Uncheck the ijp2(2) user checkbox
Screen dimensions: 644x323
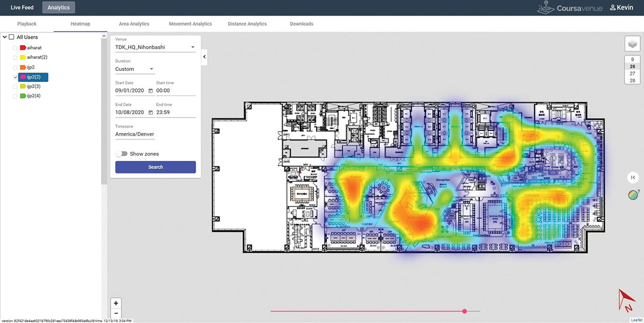(x=16, y=77)
